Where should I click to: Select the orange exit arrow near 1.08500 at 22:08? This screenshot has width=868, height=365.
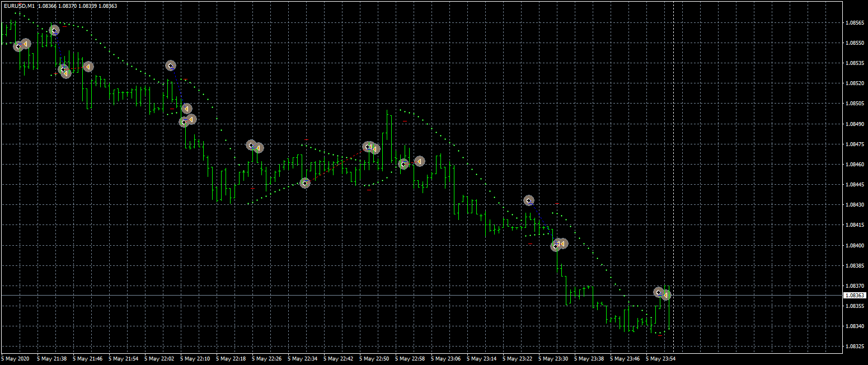point(187,109)
